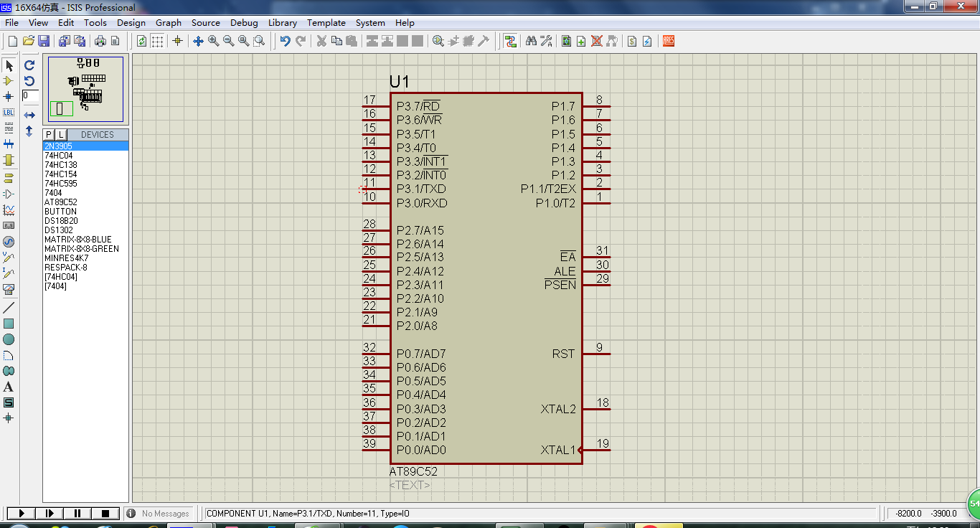Select the Graph mode
The height and width of the screenshot is (528, 980).
tap(9, 209)
